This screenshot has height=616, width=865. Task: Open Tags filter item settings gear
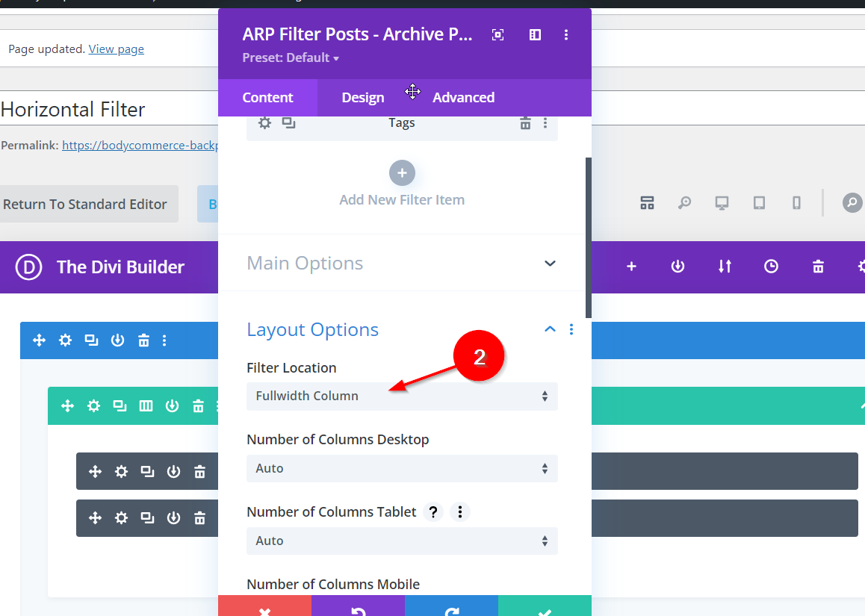coord(264,123)
